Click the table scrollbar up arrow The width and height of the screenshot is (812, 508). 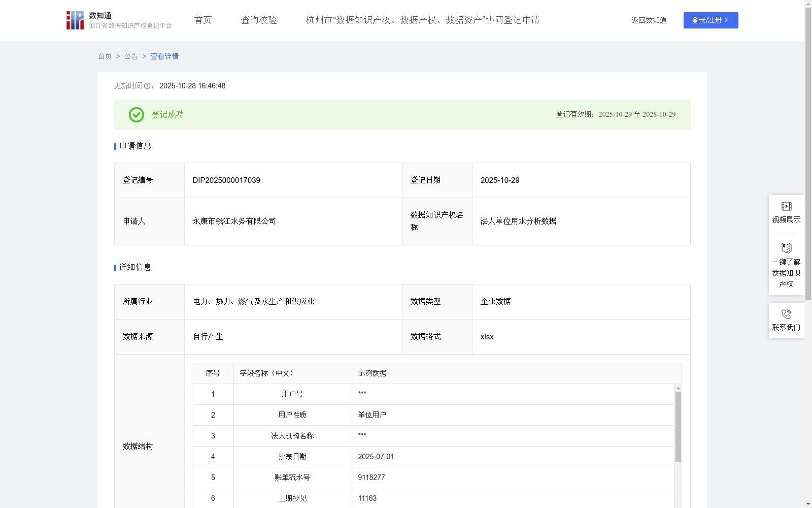[678, 388]
